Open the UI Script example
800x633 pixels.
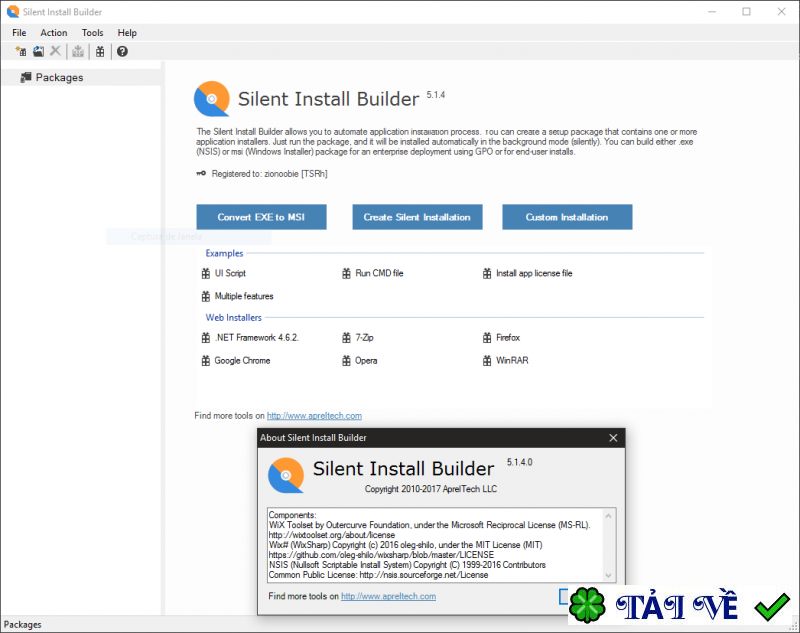(223, 273)
